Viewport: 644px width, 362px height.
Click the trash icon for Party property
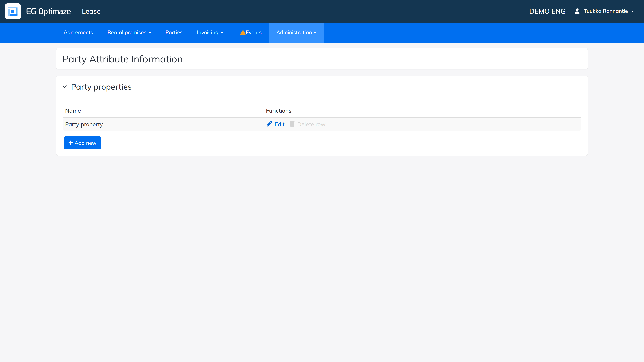(x=292, y=124)
